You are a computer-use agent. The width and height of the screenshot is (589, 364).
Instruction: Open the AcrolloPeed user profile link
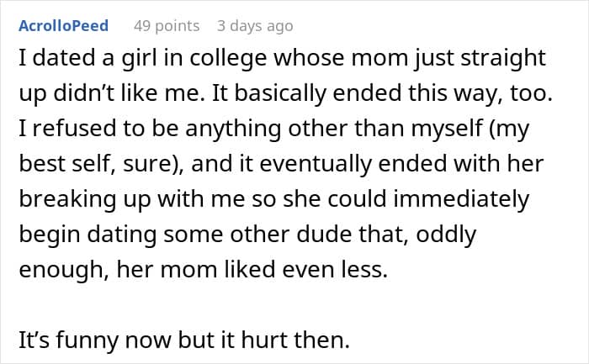[63, 26]
